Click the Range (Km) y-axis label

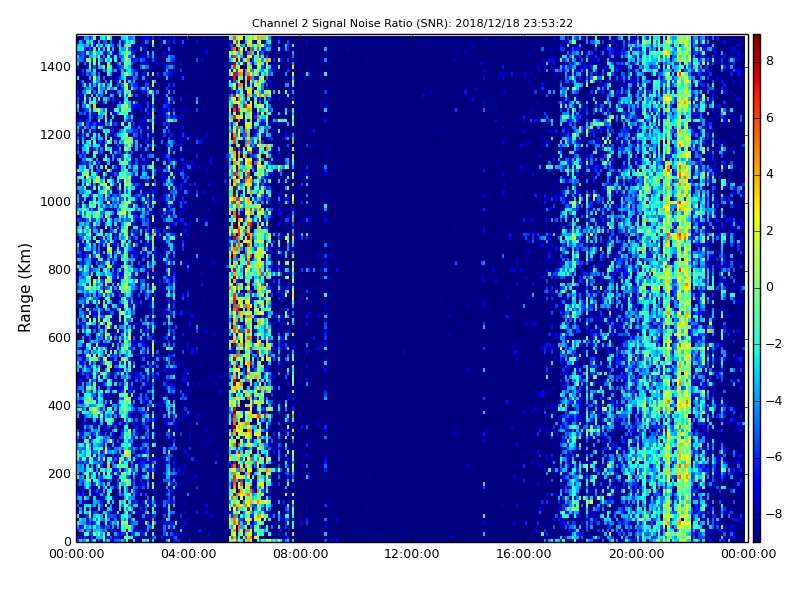pyautogui.click(x=24, y=288)
